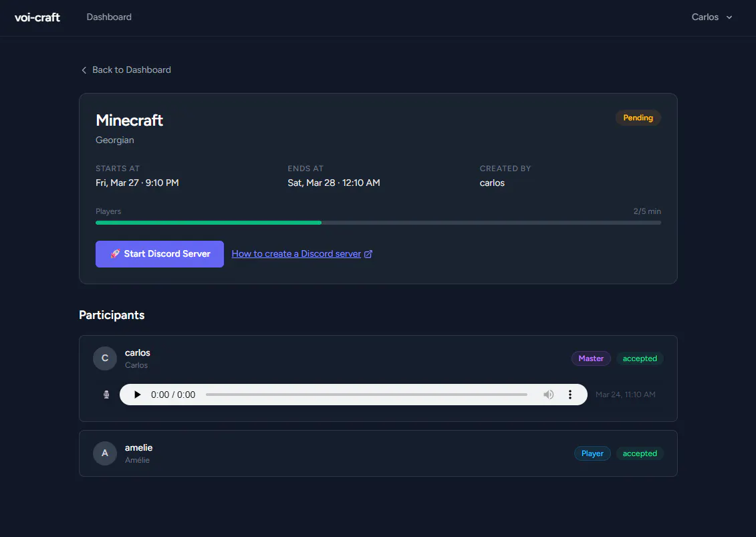This screenshot has height=537, width=756.
Task: Click the Master role badge
Action: click(591, 358)
